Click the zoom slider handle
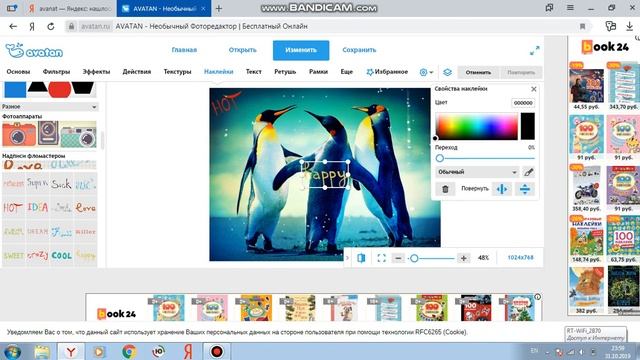Viewport: 640px width, 360px height. (414, 258)
